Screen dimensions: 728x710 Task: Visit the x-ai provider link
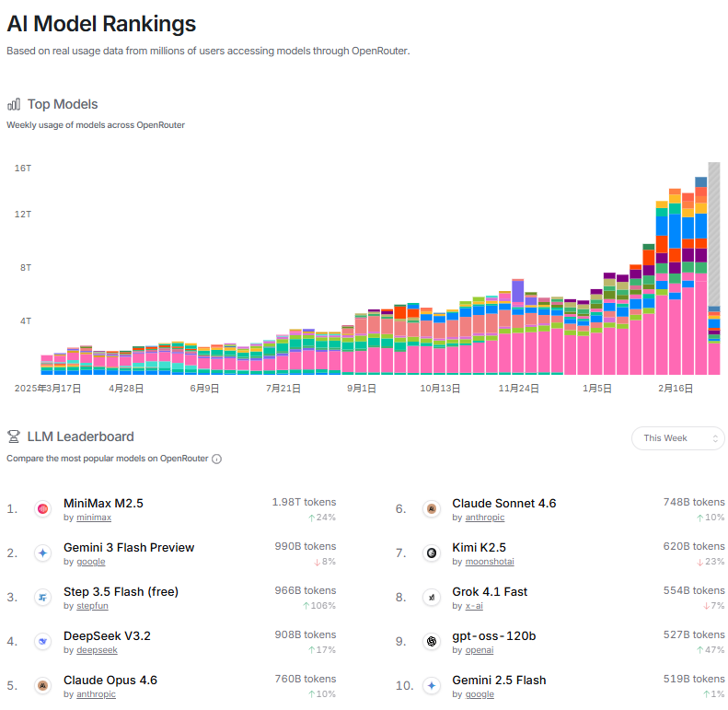click(473, 606)
